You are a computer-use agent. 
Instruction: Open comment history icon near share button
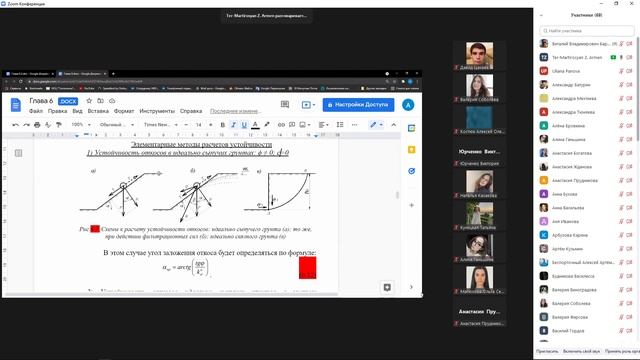pos(285,105)
